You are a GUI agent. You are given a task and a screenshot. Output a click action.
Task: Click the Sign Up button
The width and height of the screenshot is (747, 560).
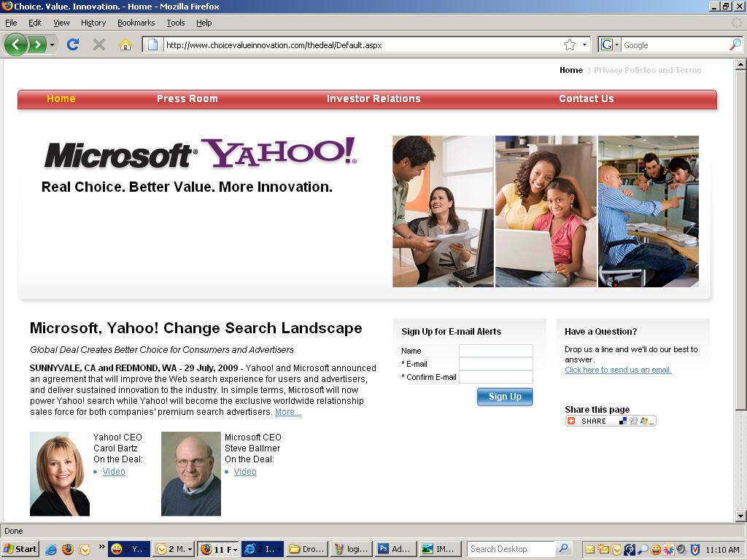point(504,397)
